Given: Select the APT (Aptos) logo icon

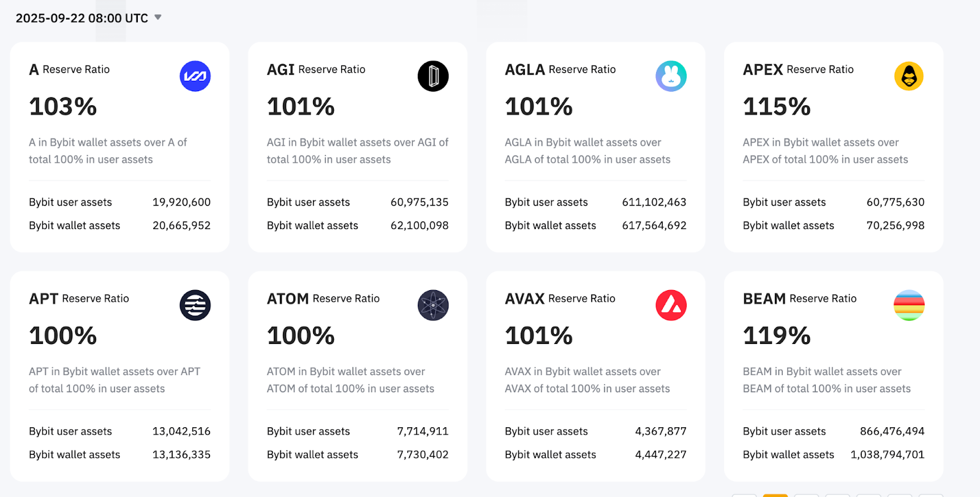Looking at the screenshot, I should (195, 305).
